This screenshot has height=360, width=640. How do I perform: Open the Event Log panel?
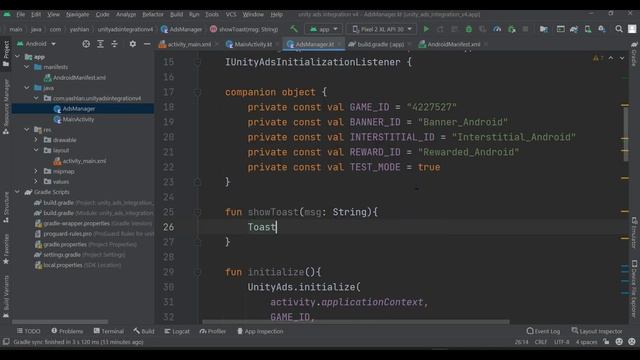click(x=543, y=331)
